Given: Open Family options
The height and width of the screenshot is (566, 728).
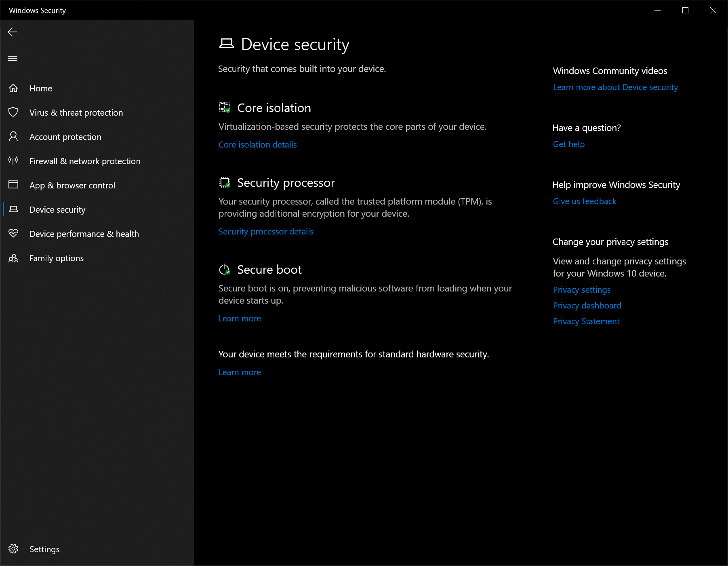Looking at the screenshot, I should (x=97, y=258).
